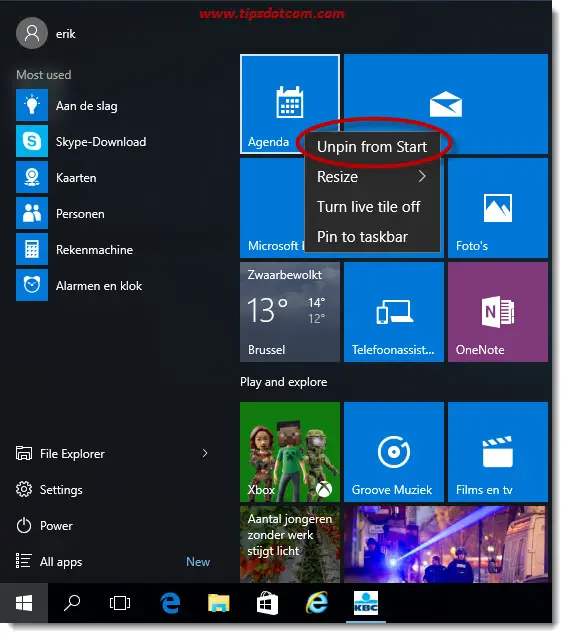Expand the Resize submenu arrow
Viewport: 567px width, 638px height.
pyautogui.click(x=422, y=176)
